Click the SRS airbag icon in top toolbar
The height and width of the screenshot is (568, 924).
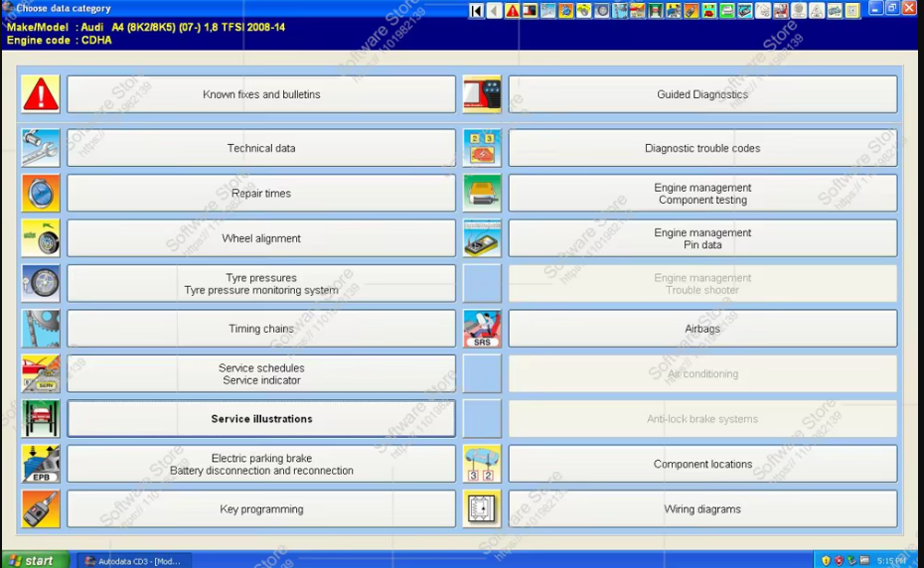(781, 11)
